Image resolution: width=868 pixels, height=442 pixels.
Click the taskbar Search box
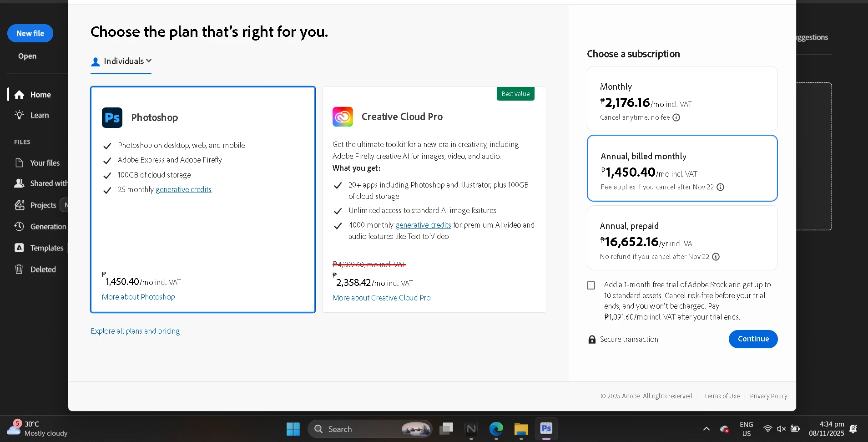[x=370, y=429]
